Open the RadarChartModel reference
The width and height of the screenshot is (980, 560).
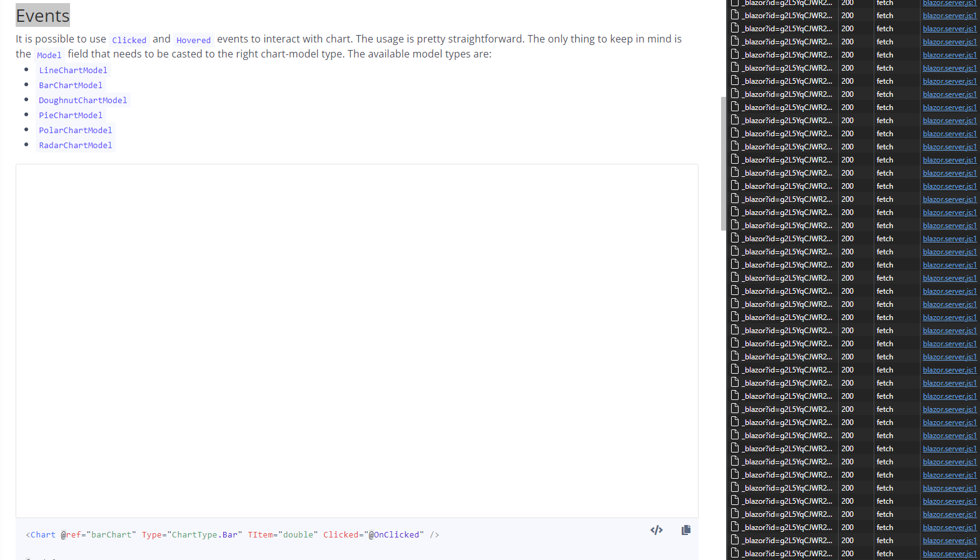pyautogui.click(x=76, y=145)
